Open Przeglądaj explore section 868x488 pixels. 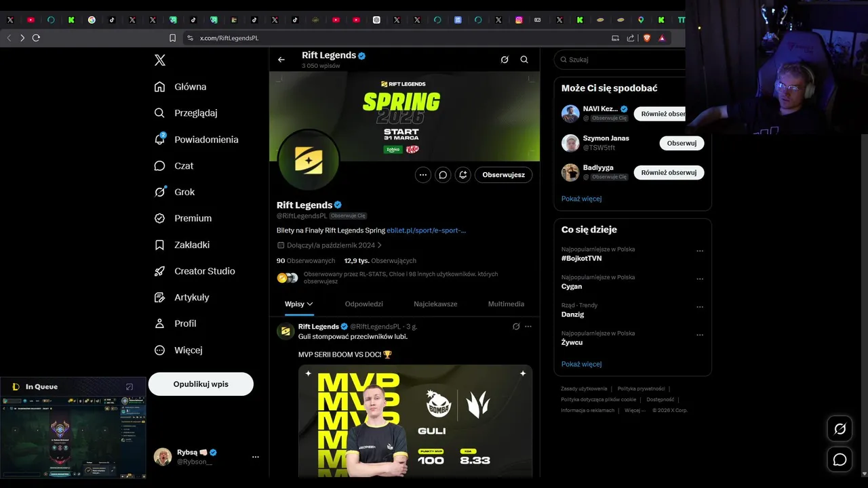186,113
